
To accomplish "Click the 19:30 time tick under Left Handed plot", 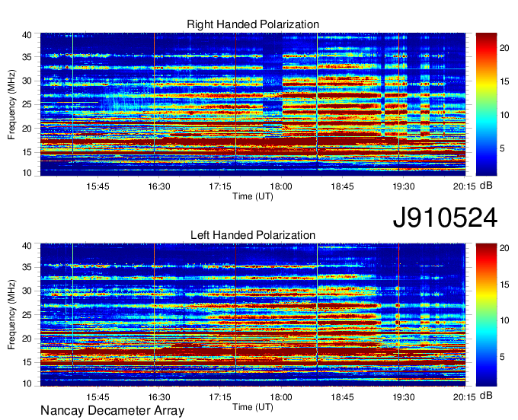I will [404, 397].
